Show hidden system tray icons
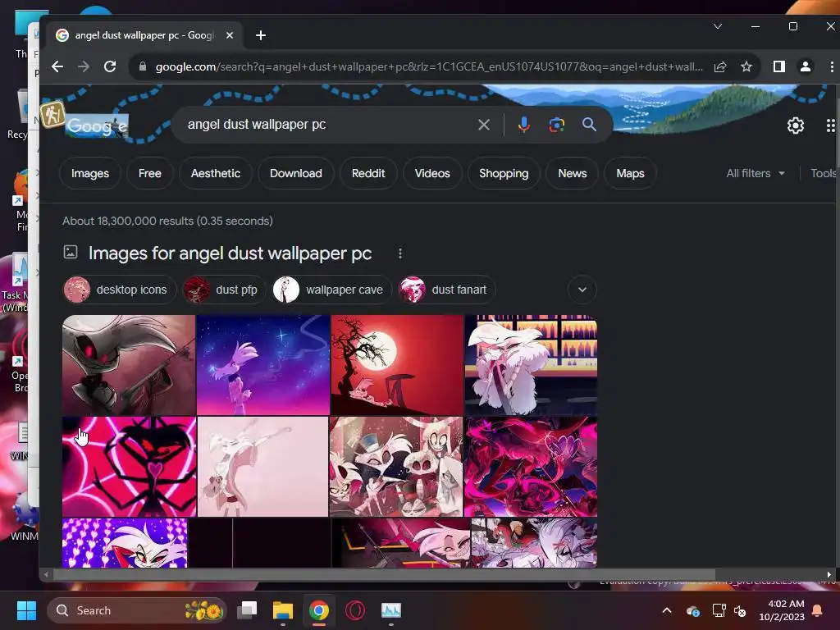 point(667,610)
